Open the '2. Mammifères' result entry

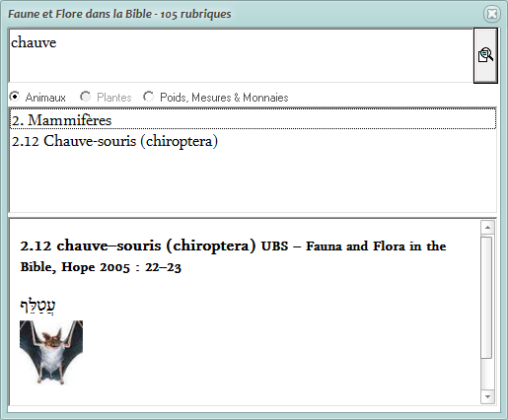click(253, 120)
